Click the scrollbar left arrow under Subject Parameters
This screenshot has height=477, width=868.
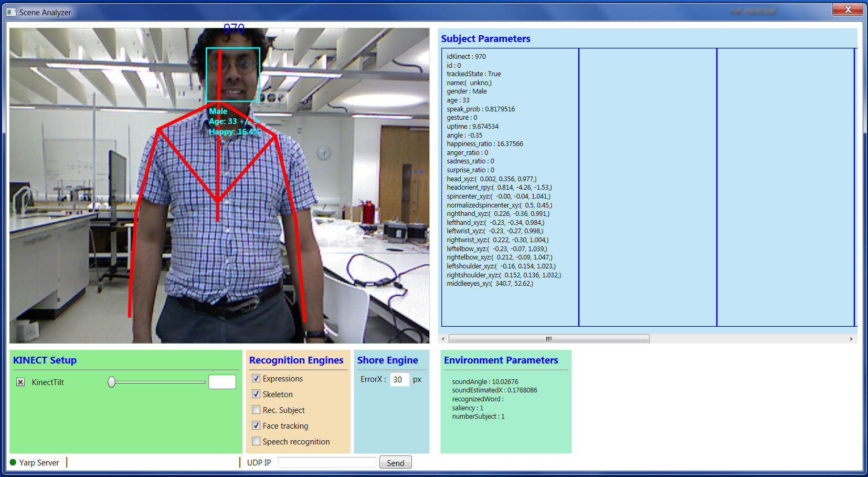point(443,339)
